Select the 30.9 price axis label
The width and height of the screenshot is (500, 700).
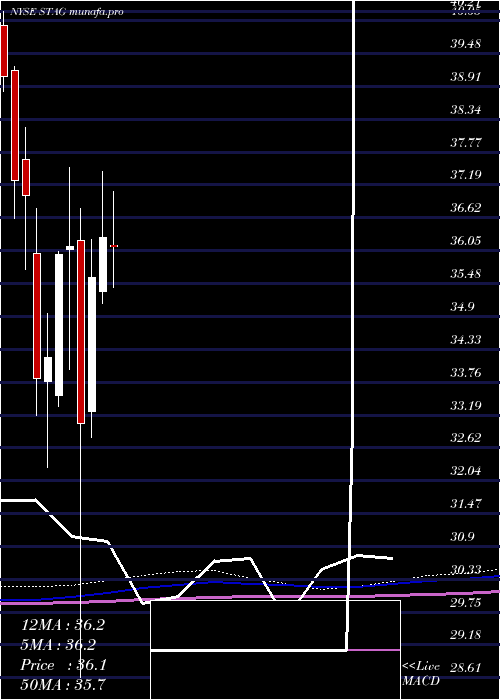462,537
